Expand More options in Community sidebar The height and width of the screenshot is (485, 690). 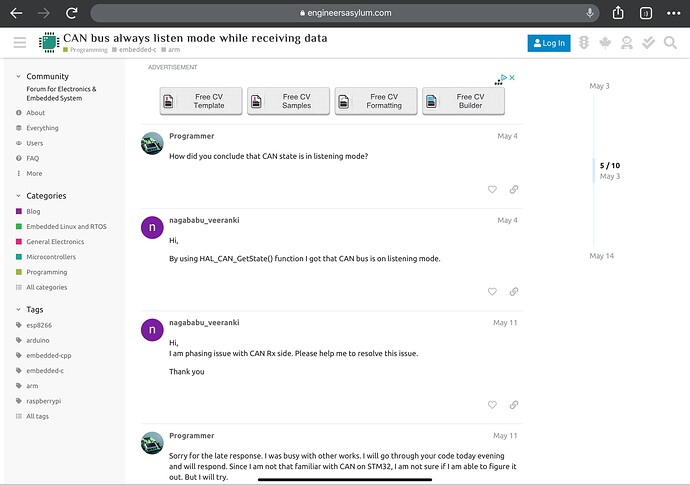pos(29,173)
